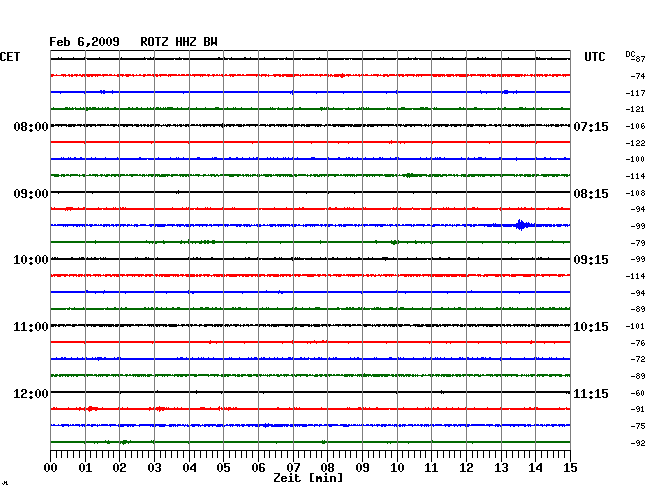
Task: Click the "CET" time zone label
Action: tap(10, 57)
